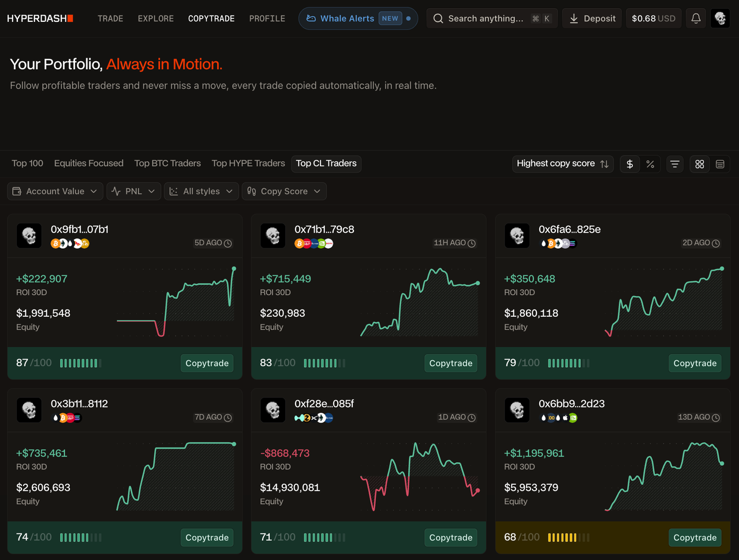Expand the Account Value filter
739x560 pixels.
55,191
